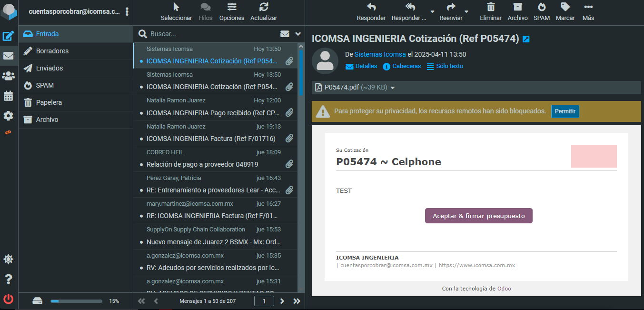The height and width of the screenshot is (310, 644).
Task: Compose a new message with the pencil icon
Action: click(9, 36)
